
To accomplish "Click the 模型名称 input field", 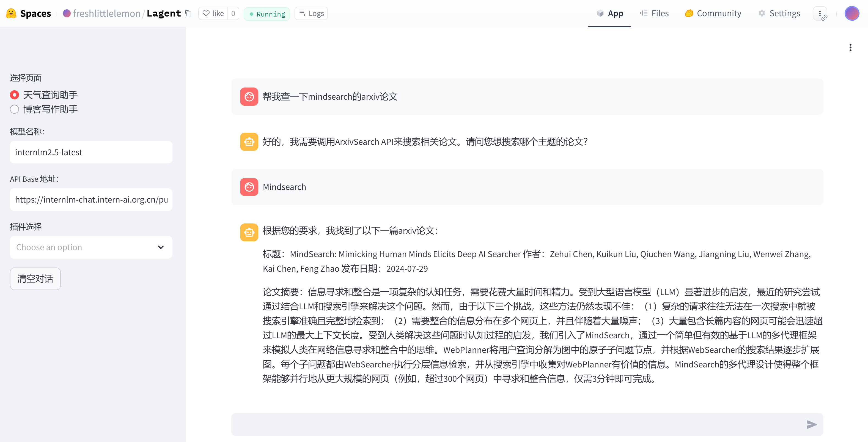I will click(x=91, y=152).
